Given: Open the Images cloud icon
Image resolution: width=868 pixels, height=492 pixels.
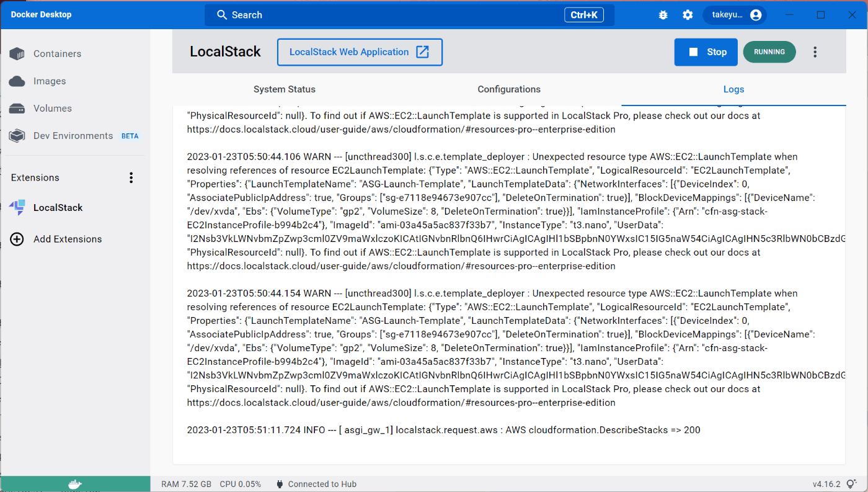Looking at the screenshot, I should (x=17, y=81).
